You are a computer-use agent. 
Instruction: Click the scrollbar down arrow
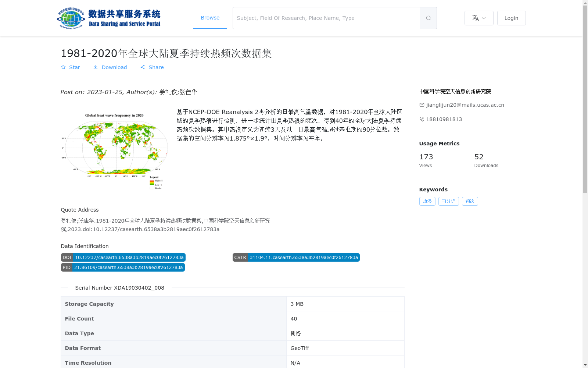[x=585, y=365]
